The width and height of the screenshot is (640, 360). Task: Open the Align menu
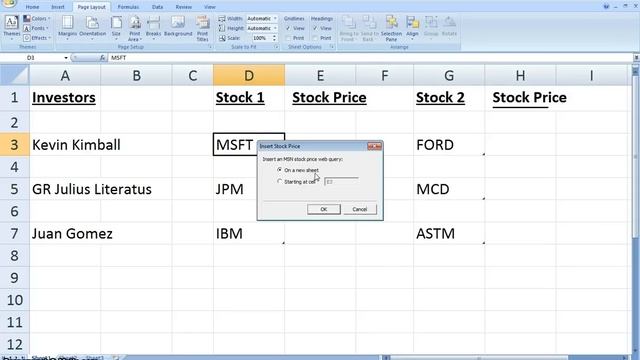[412, 27]
